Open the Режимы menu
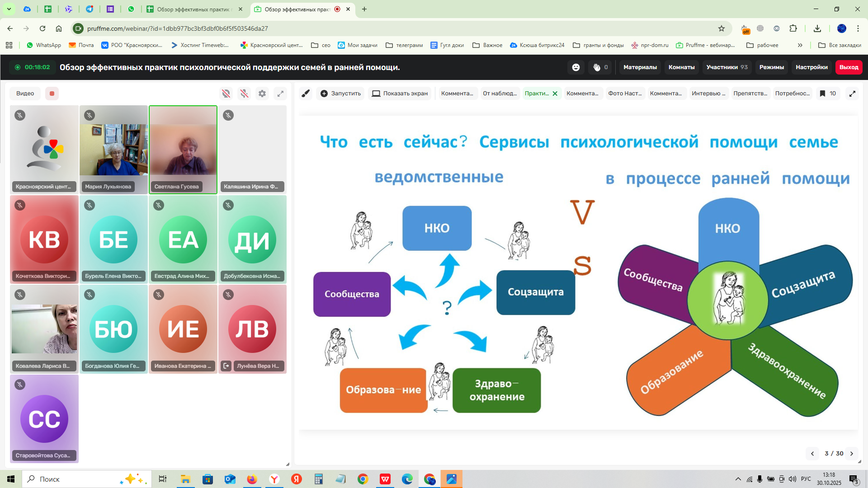Image resolution: width=868 pixels, height=488 pixels. [771, 67]
